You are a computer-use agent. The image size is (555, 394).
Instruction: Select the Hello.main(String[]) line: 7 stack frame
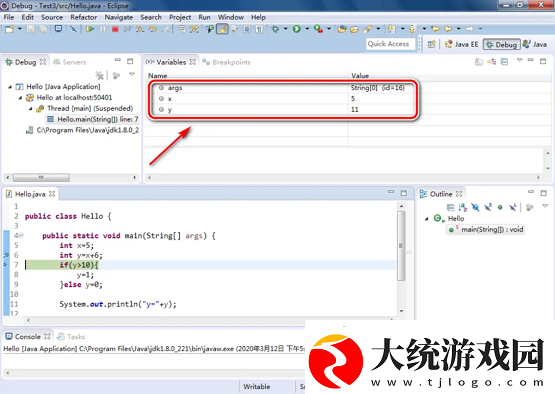(x=93, y=119)
